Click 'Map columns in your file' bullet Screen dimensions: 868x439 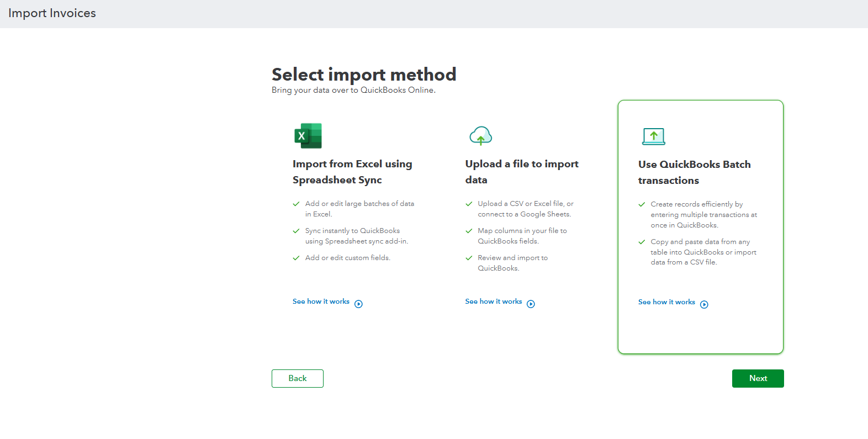pos(522,236)
